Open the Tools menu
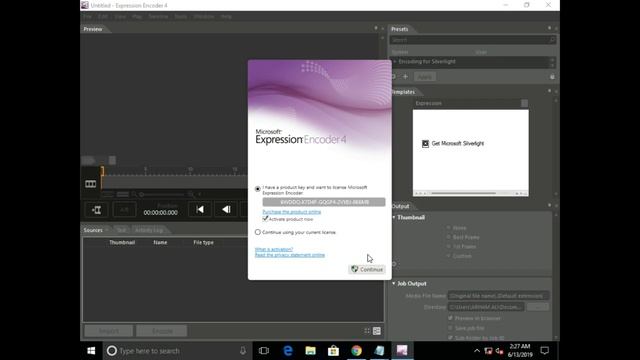Image resolution: width=640 pixels, height=360 pixels. click(x=180, y=17)
